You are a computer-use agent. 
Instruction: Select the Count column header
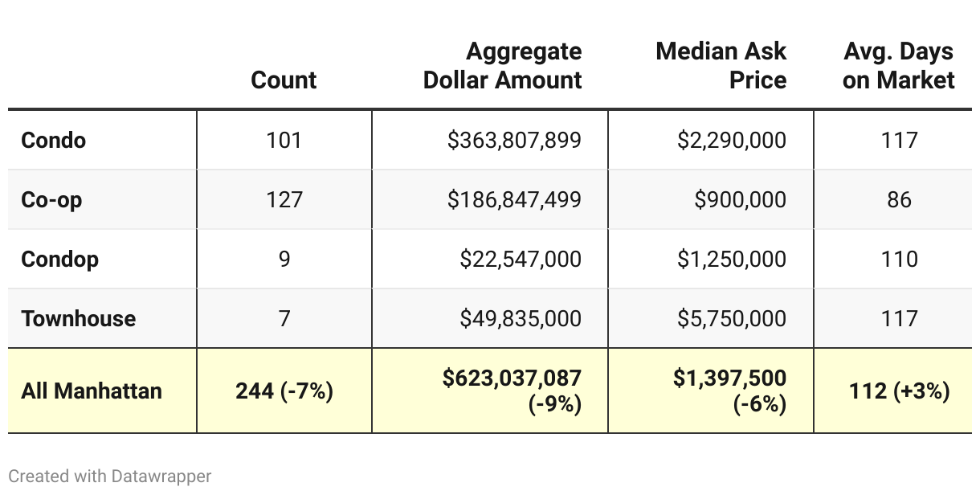coord(284,80)
